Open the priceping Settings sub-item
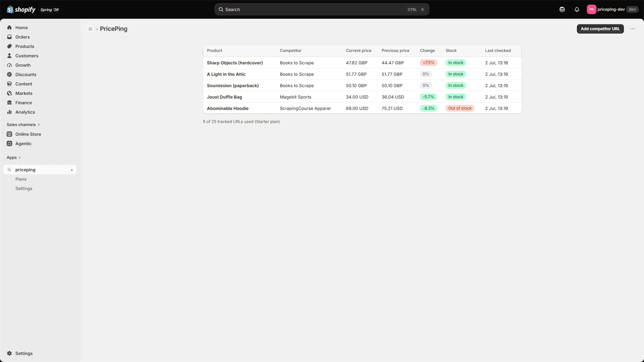The height and width of the screenshot is (362, 644). (x=24, y=189)
